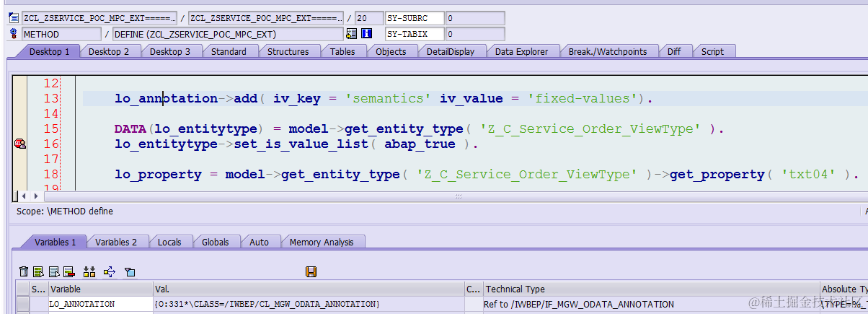Click the SY-SUBRC field

415,18
